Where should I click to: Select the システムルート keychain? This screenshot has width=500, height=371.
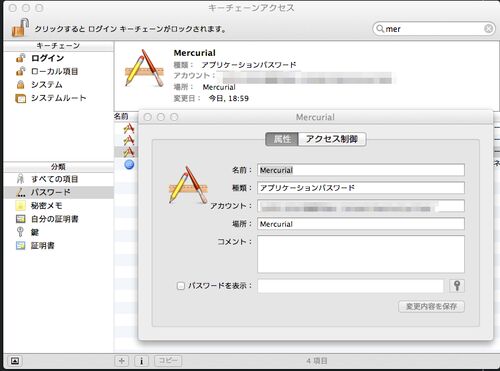(x=58, y=98)
